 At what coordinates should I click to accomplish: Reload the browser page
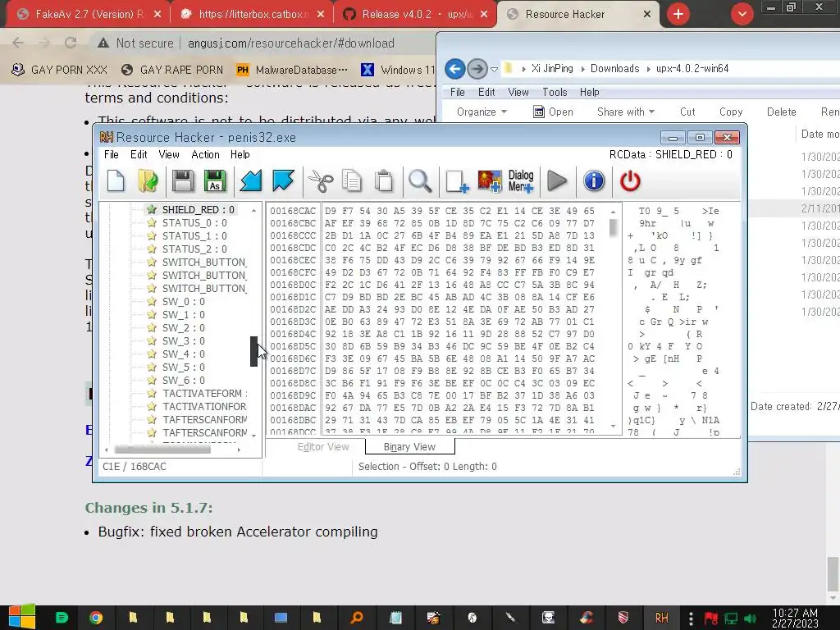pyautogui.click(x=71, y=43)
